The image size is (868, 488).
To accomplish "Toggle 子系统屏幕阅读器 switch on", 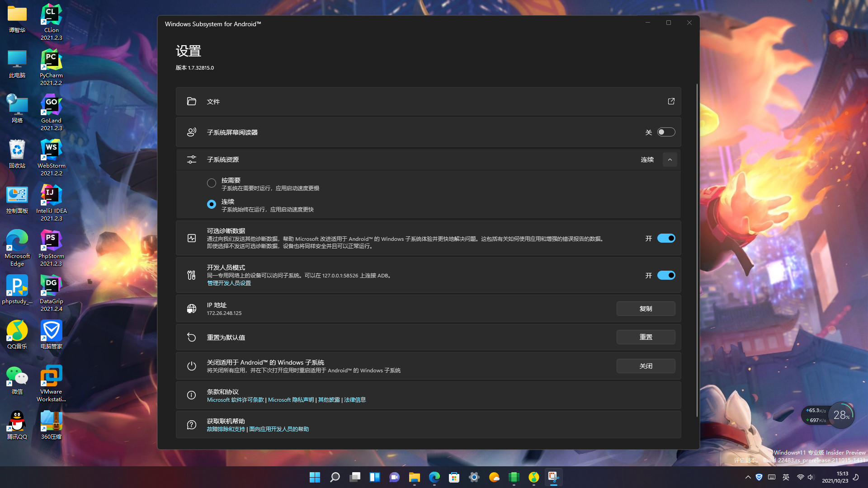I will click(666, 132).
